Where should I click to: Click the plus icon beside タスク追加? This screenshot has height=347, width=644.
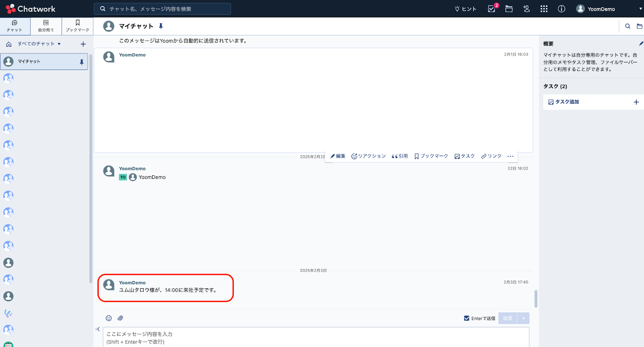(636, 102)
